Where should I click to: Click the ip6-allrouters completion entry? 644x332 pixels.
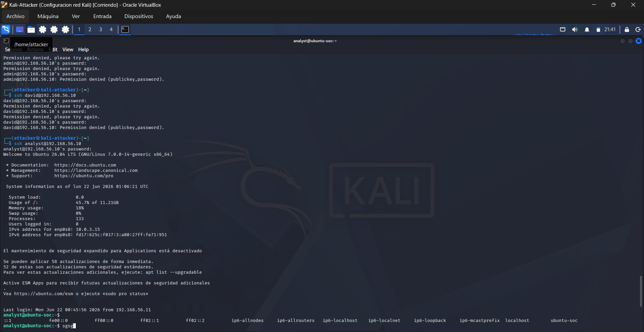296,321
